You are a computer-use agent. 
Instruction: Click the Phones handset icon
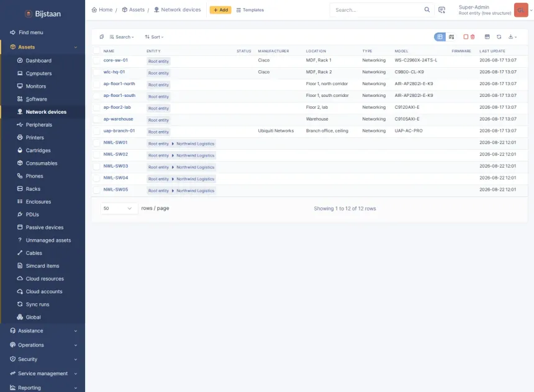click(20, 176)
